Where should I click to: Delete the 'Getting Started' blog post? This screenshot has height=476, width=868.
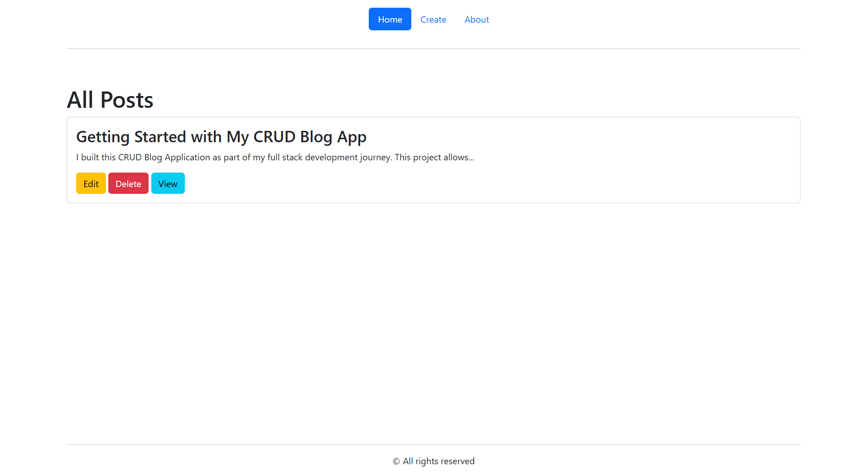(x=128, y=183)
